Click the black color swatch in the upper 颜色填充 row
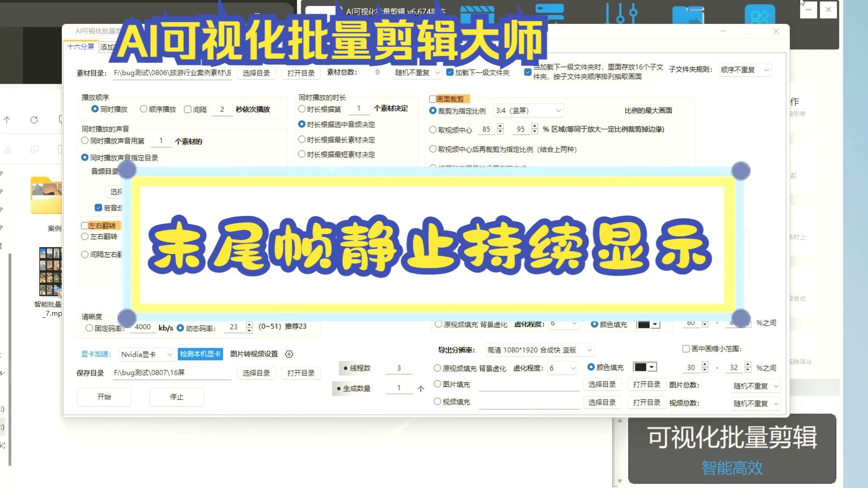Image resolution: width=868 pixels, height=488 pixels. point(644,324)
